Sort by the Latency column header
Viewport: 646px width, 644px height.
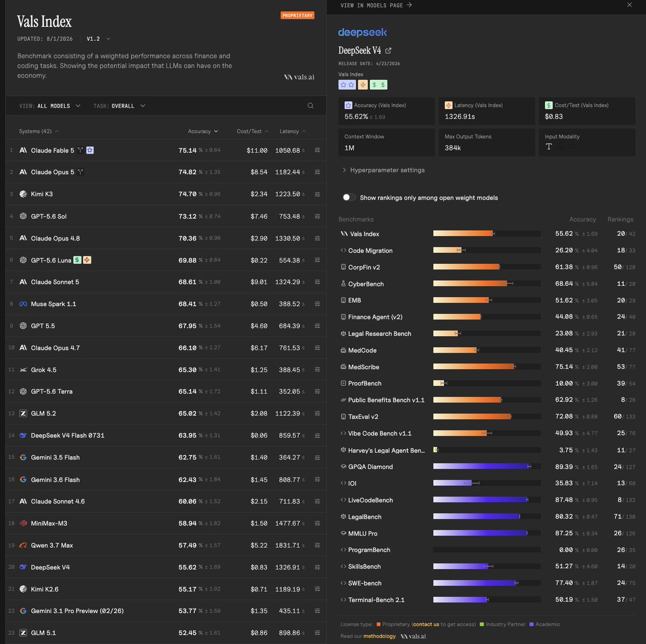pyautogui.click(x=292, y=131)
